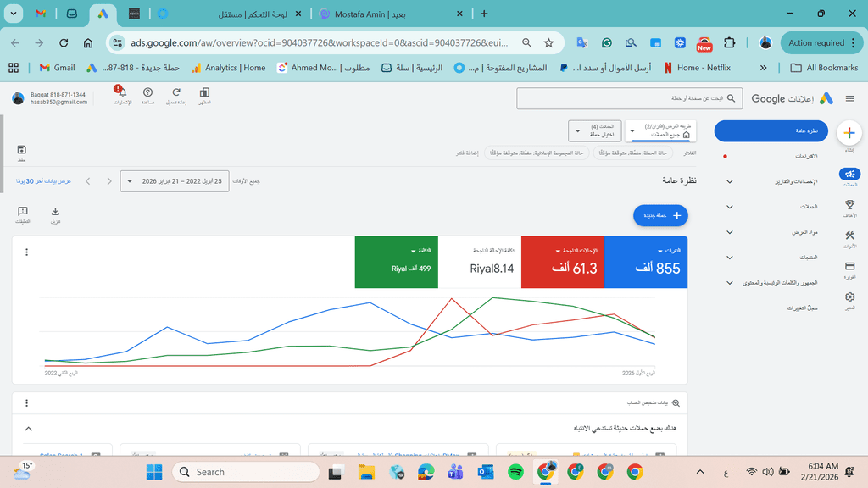Click the download (تنزيل) icon
Viewport: 868px width, 488px height.
(x=56, y=214)
